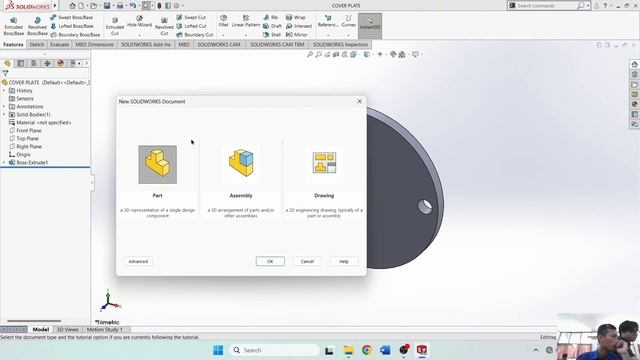Toggle the Instant3D button
The width and height of the screenshot is (640, 360).
click(x=370, y=25)
